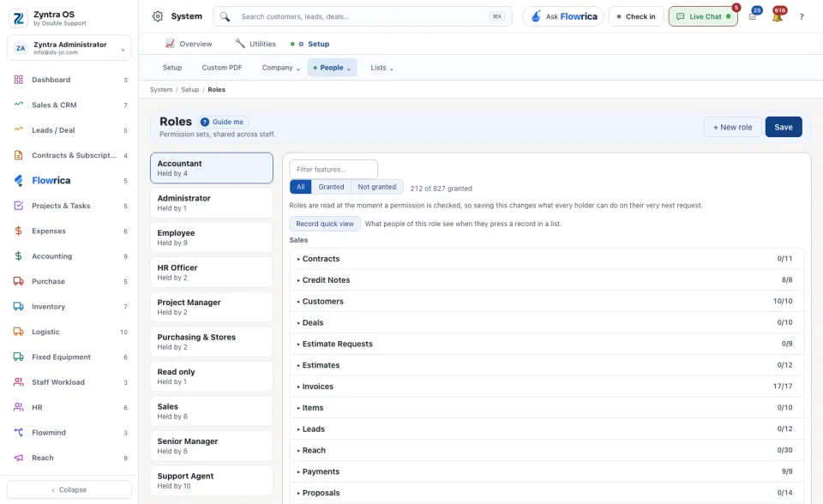Click the help question mark icon
Image resolution: width=823 pixels, height=504 pixels.
(x=802, y=17)
